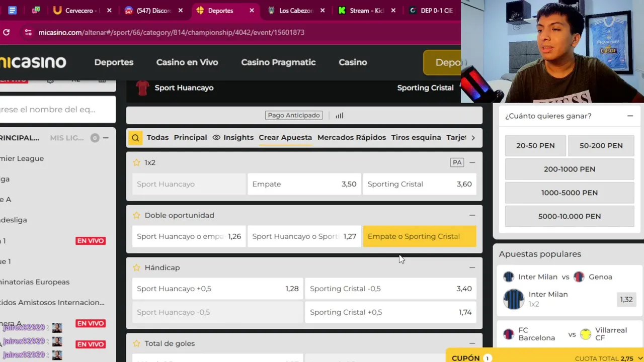Open the Bundesliga league entry

tap(14, 220)
